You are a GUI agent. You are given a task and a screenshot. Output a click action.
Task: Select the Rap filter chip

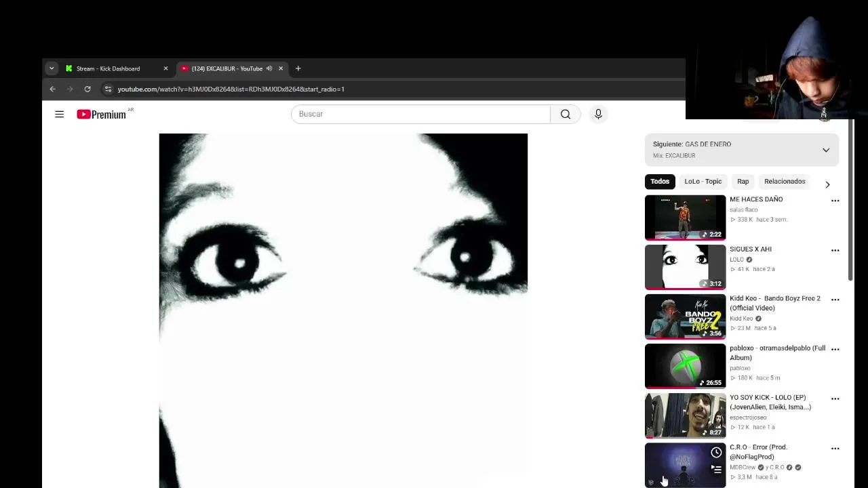(x=743, y=182)
